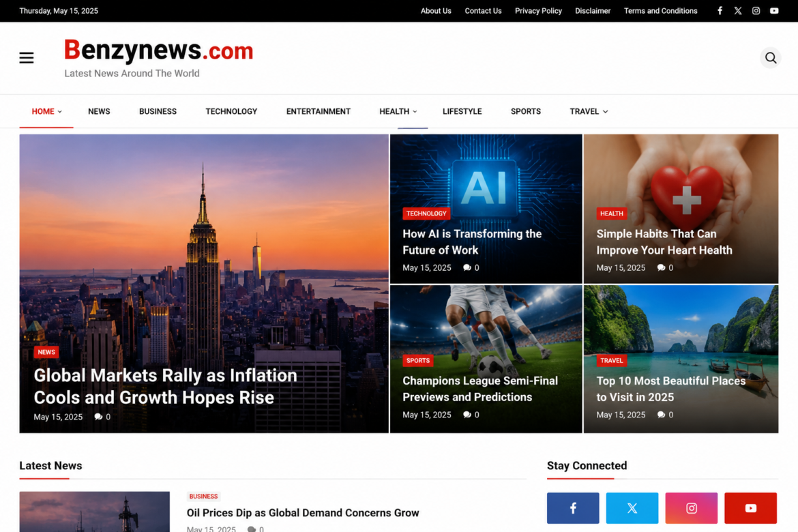
Task: Click the red SPORTS category tag
Action: tap(418, 360)
